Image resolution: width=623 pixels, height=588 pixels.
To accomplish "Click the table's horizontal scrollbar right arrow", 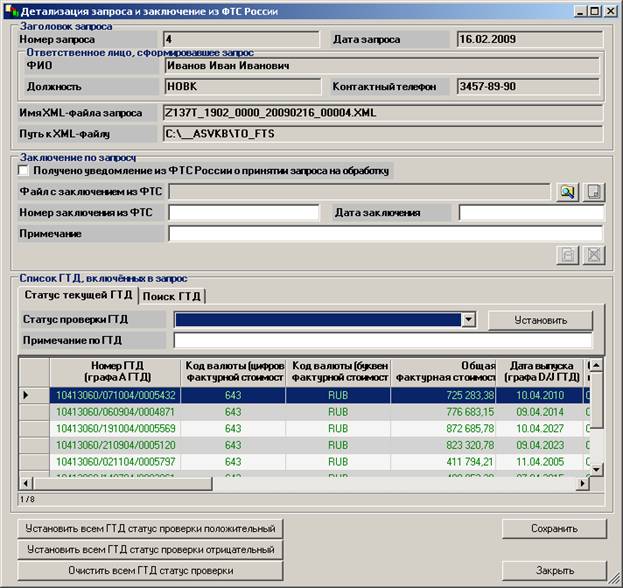I will pos(582,483).
